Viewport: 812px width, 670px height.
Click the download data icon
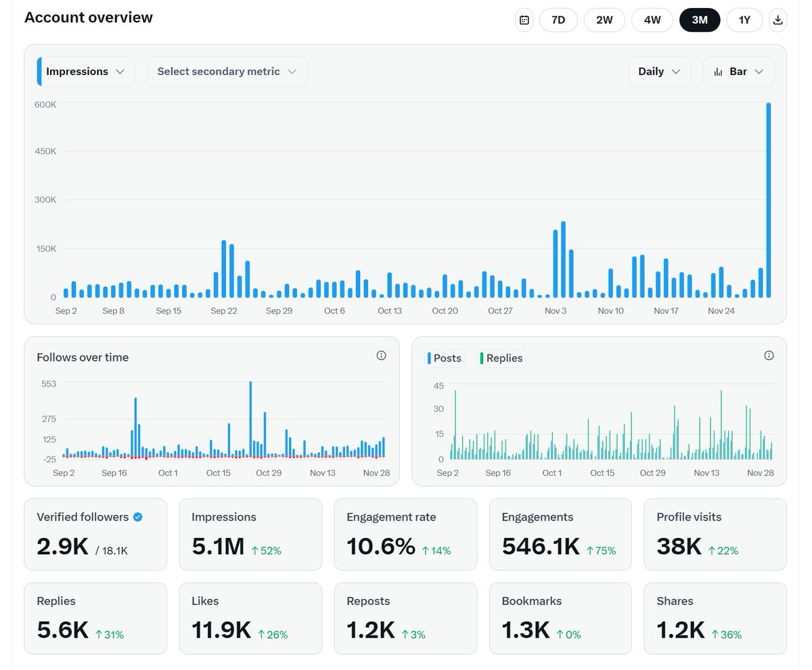(778, 20)
